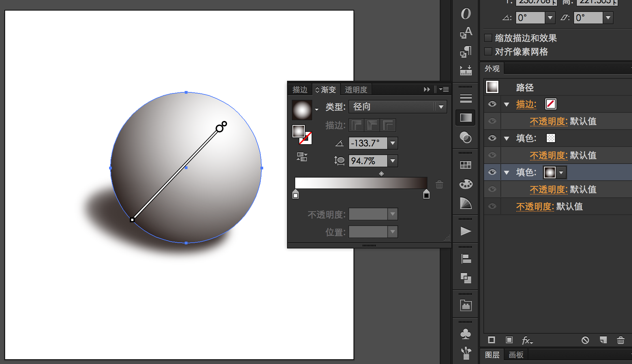Open the gradient angle dropdown arrow
Screen dimensions: 632x364
click(x=393, y=143)
